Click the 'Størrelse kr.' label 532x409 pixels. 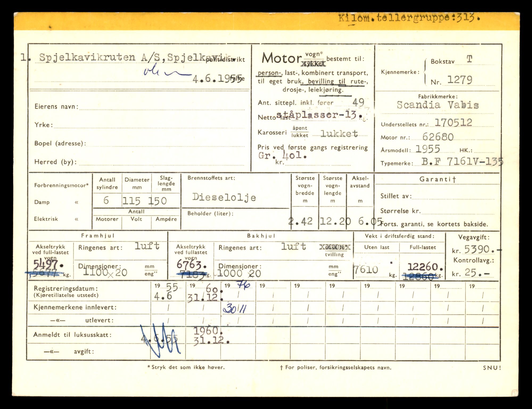coord(400,211)
